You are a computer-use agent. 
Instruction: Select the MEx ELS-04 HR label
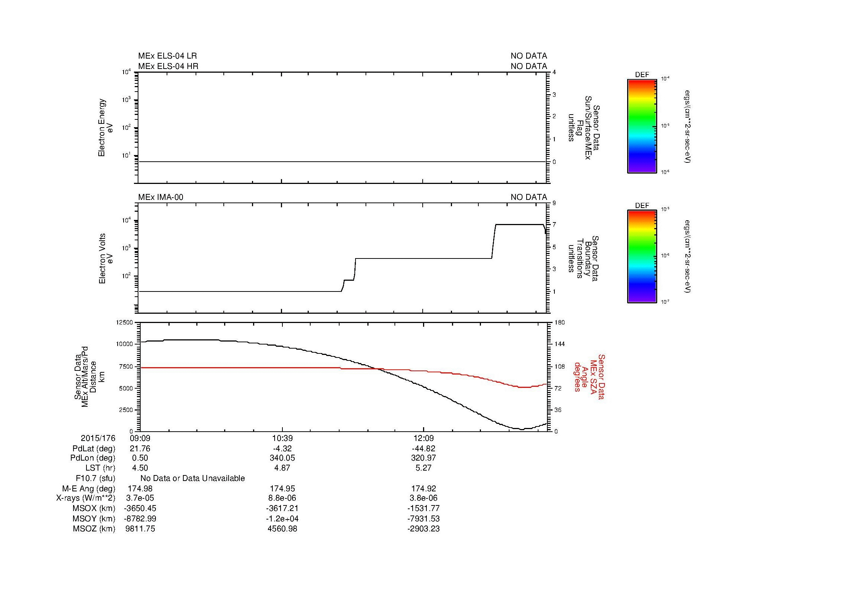[168, 66]
